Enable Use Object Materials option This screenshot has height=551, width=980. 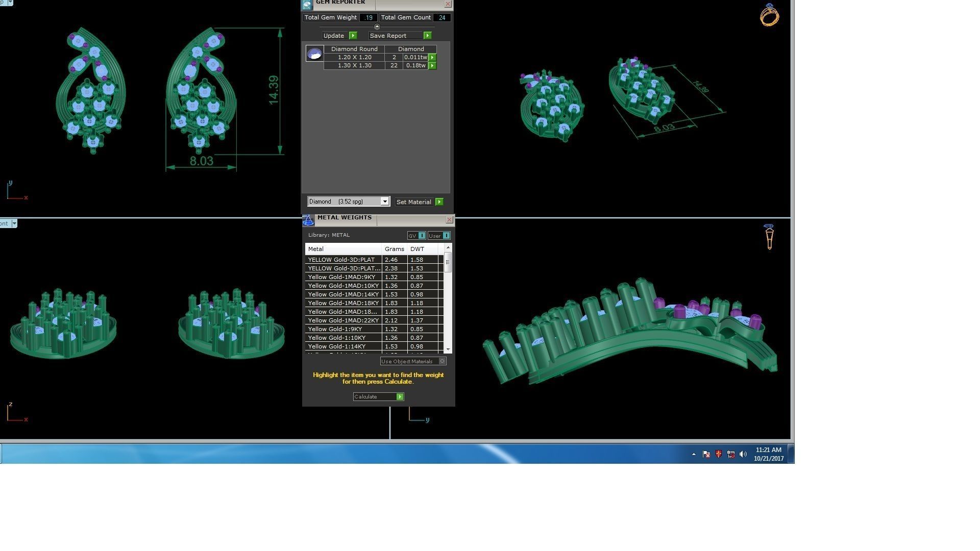(x=442, y=361)
